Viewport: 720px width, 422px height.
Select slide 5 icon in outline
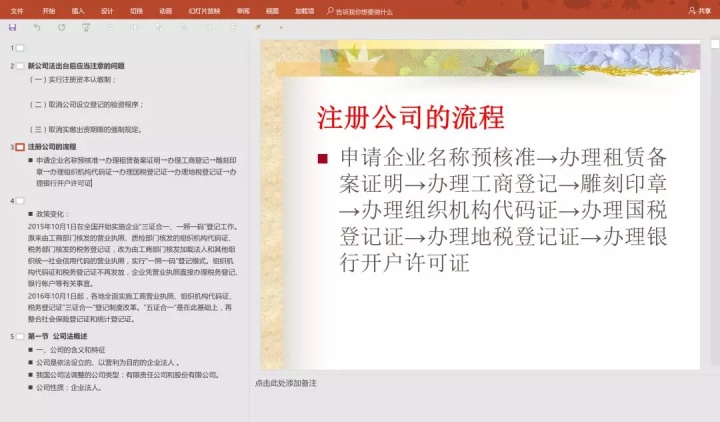pyautogui.click(x=20, y=337)
